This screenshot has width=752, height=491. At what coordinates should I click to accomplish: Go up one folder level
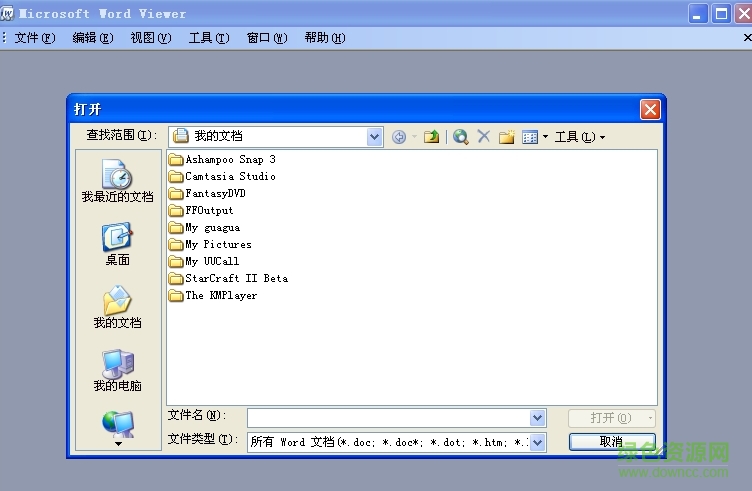tap(431, 137)
